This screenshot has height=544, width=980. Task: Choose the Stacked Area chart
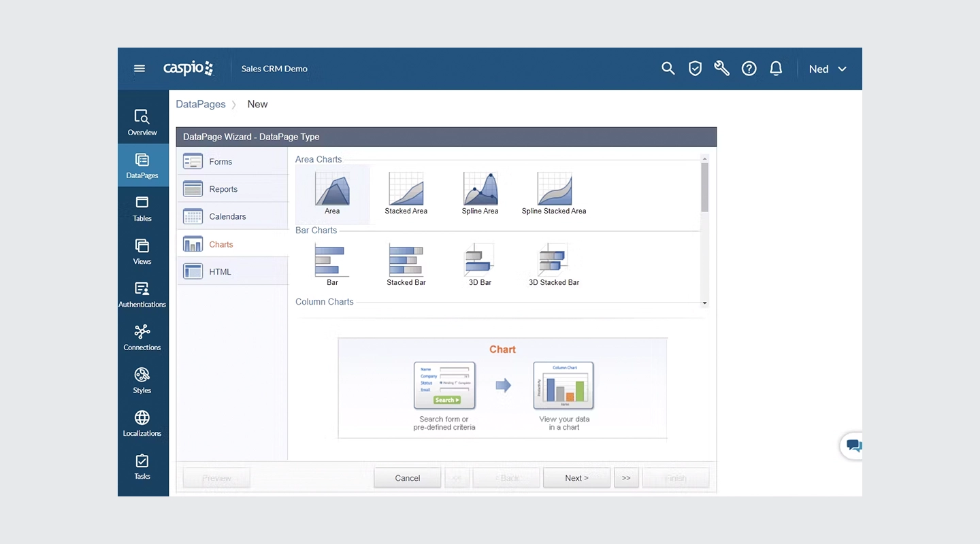[x=406, y=194]
